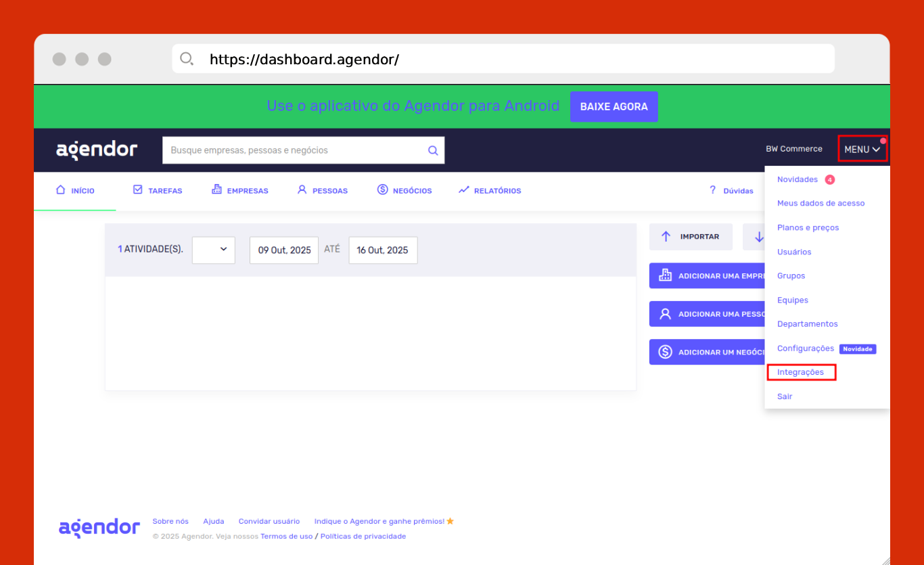Open Configurações in the menu

coord(805,348)
